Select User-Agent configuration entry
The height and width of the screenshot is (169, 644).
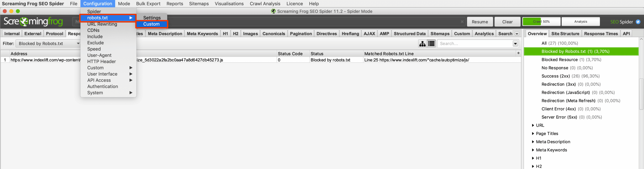coord(108,55)
